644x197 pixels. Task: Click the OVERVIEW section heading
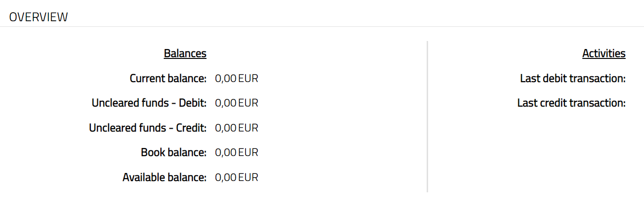39,17
